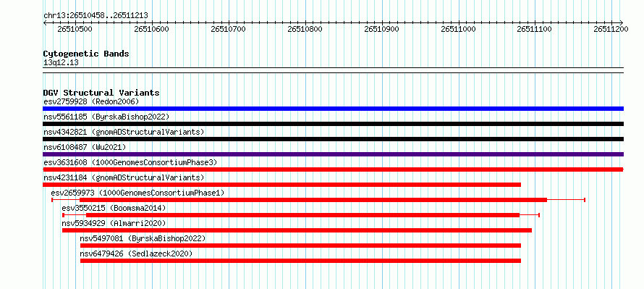Click ruler position 26510500
Screen dimensions: 644x289
click(75, 29)
